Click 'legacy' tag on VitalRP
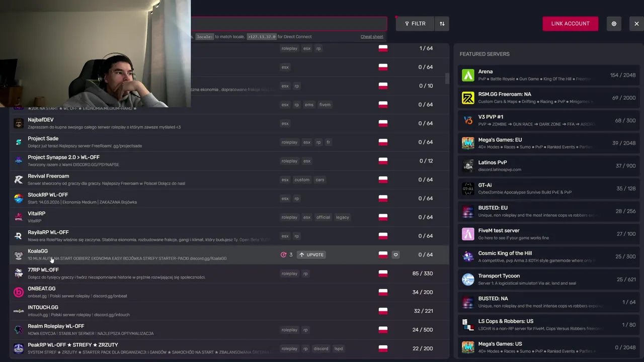The height and width of the screenshot is (362, 644). click(343, 217)
